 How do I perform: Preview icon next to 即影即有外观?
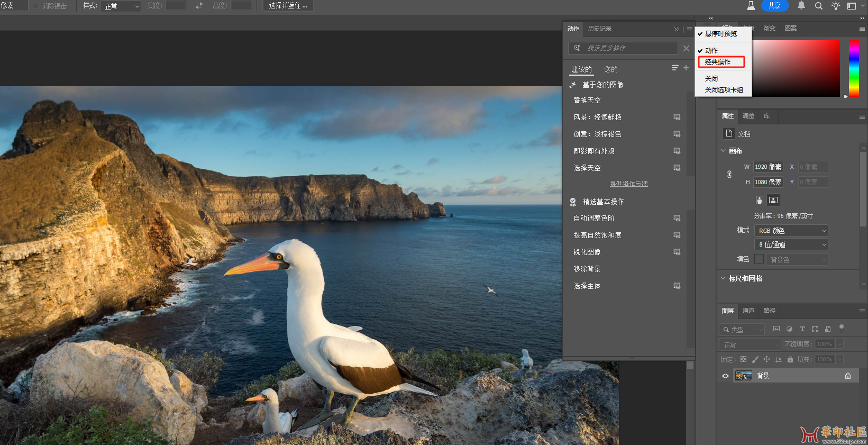click(x=677, y=151)
